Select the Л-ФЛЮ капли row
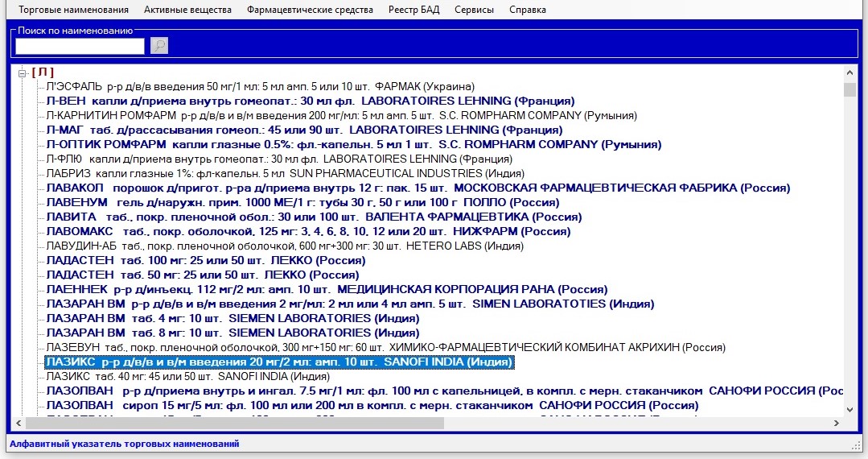Screen dimensions: 868x459 [x=280, y=159]
